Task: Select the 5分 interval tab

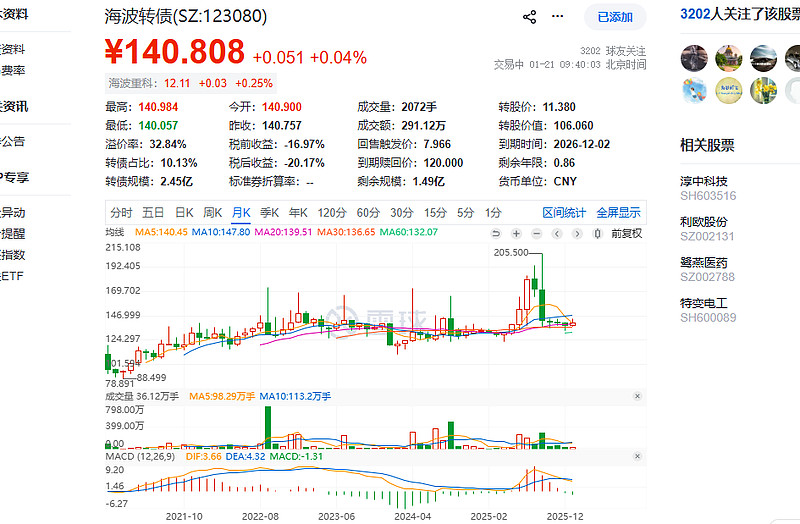Action: (x=465, y=213)
